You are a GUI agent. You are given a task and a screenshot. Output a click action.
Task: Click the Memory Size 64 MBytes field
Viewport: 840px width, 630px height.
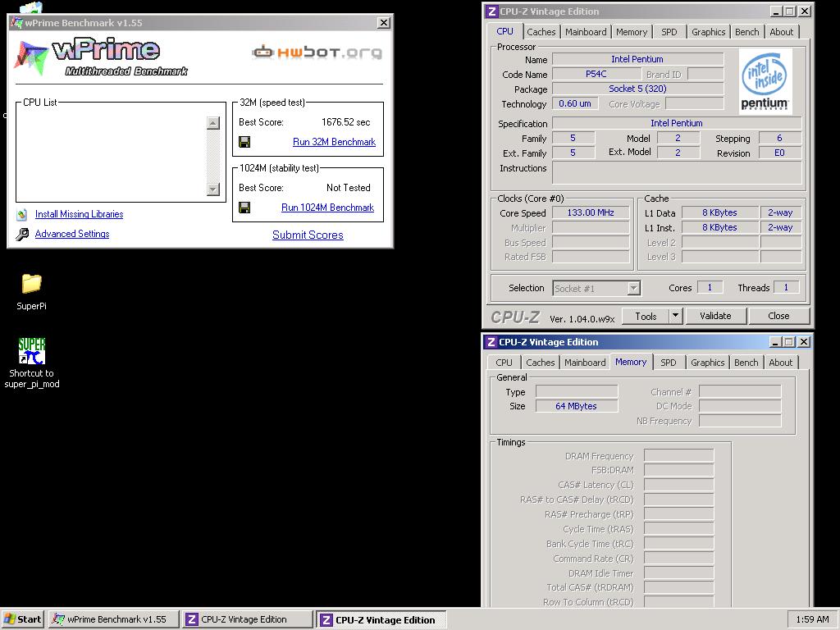click(x=576, y=406)
